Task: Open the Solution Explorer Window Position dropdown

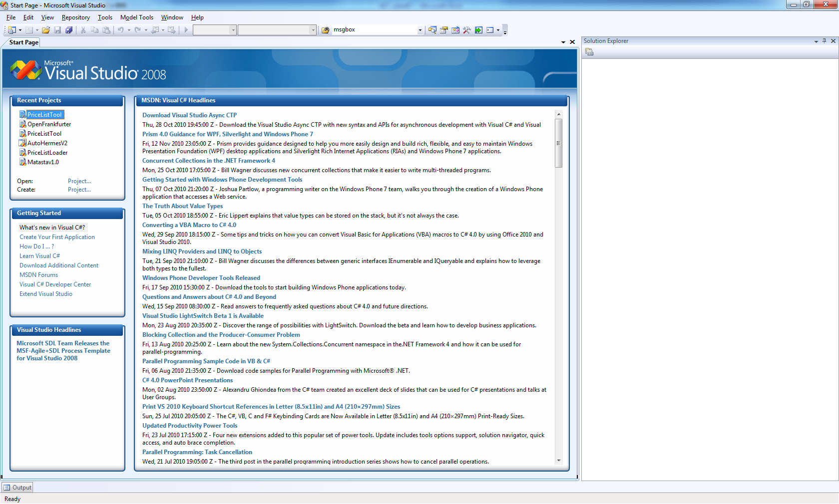Action: point(816,41)
